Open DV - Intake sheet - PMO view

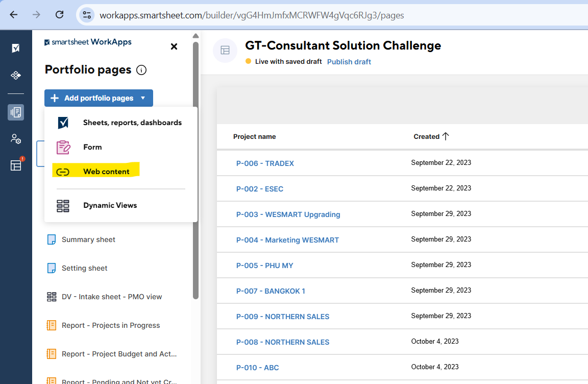tap(112, 297)
